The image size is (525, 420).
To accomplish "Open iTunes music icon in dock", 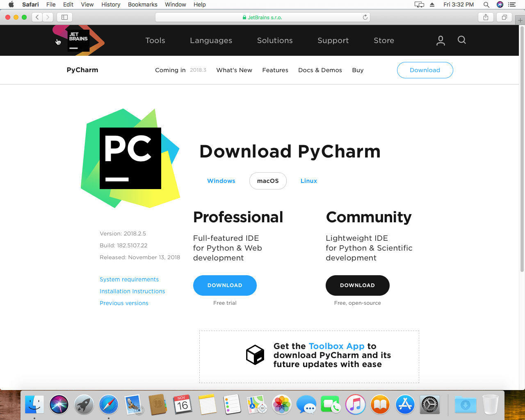I will 356,405.
